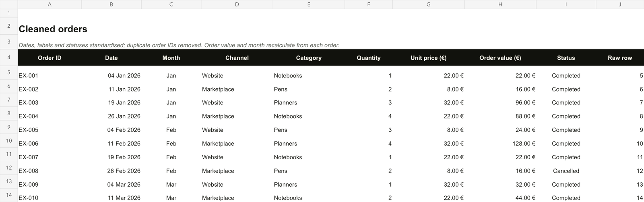Select the EX-001 order ID cell
This screenshot has height=202, width=644.
[50, 75]
